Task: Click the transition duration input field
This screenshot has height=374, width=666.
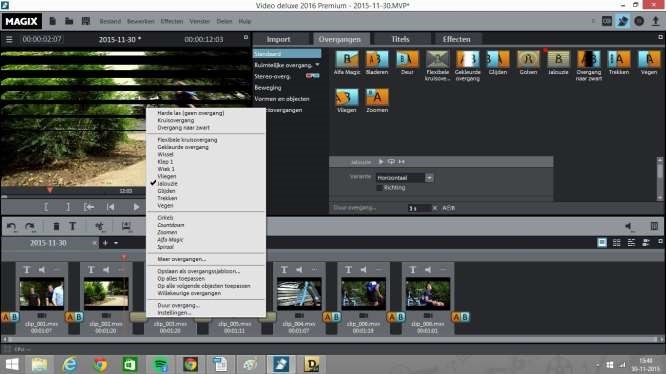Action: (x=419, y=208)
